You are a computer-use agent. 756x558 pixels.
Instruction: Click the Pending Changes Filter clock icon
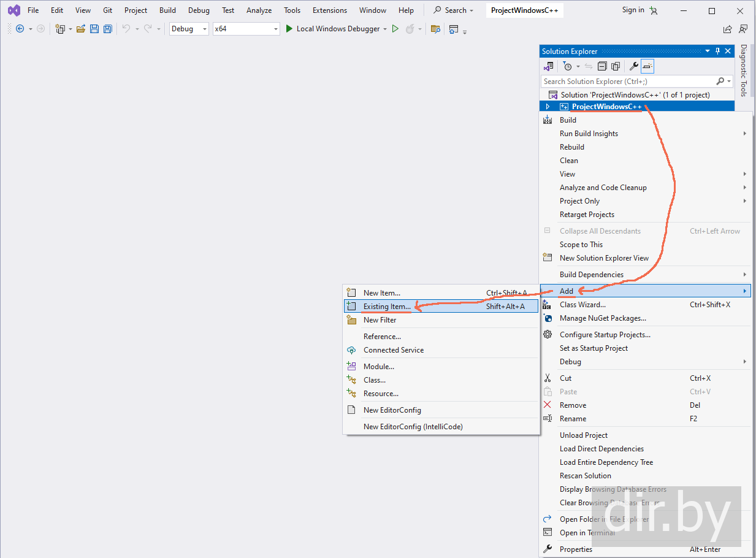point(568,66)
